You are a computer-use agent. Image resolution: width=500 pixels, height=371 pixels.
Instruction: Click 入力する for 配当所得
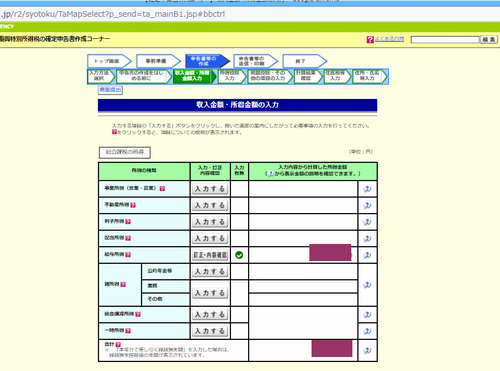(210, 239)
